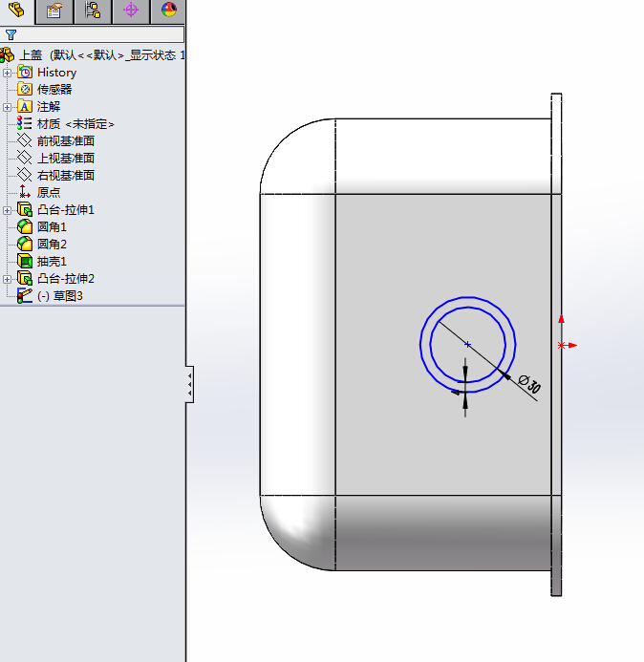The width and height of the screenshot is (644, 662).
Task: Click the (-) 草图3 label
Action: 60,296
